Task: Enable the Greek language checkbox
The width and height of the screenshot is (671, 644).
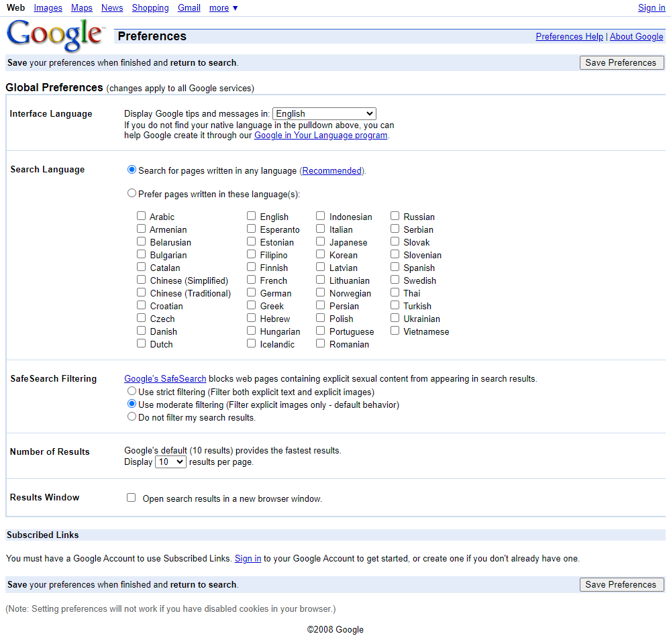Action: click(251, 305)
